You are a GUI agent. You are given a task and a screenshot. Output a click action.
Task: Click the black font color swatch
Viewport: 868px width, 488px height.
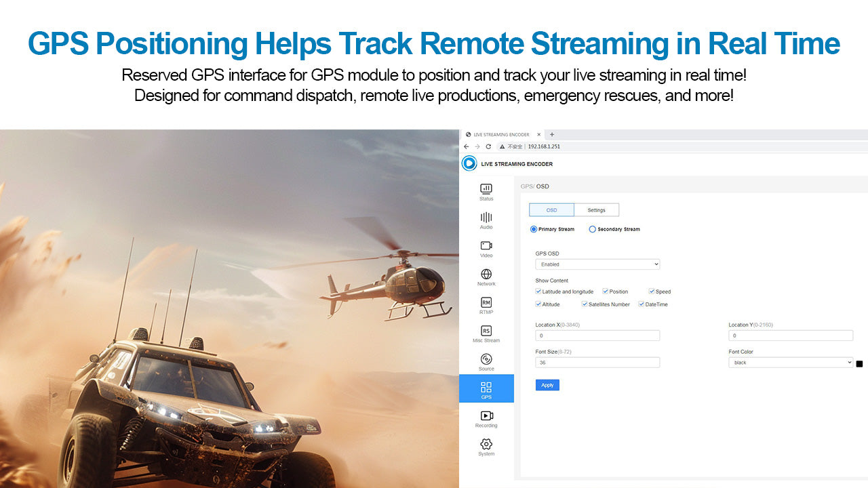click(x=859, y=364)
